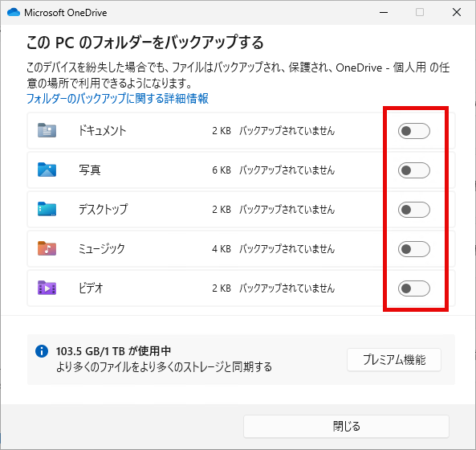
Task: Click the blue info icon beside storage usage
Action: click(x=42, y=351)
